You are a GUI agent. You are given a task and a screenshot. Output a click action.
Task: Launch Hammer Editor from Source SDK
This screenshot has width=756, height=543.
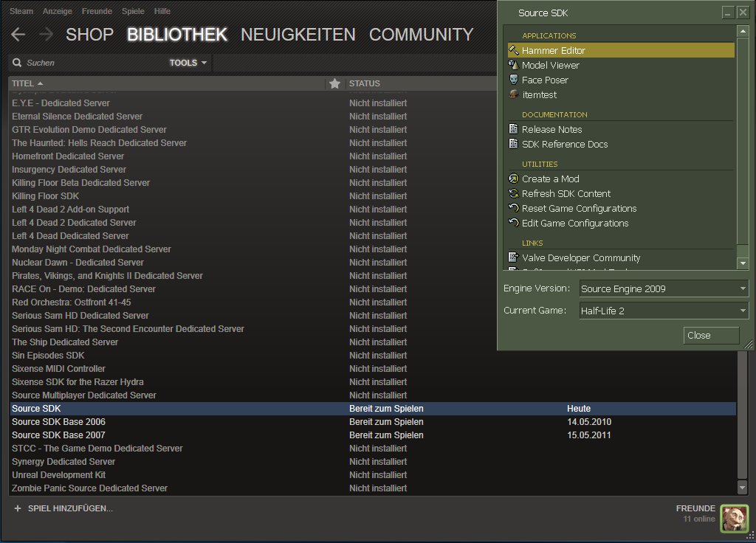pos(621,50)
